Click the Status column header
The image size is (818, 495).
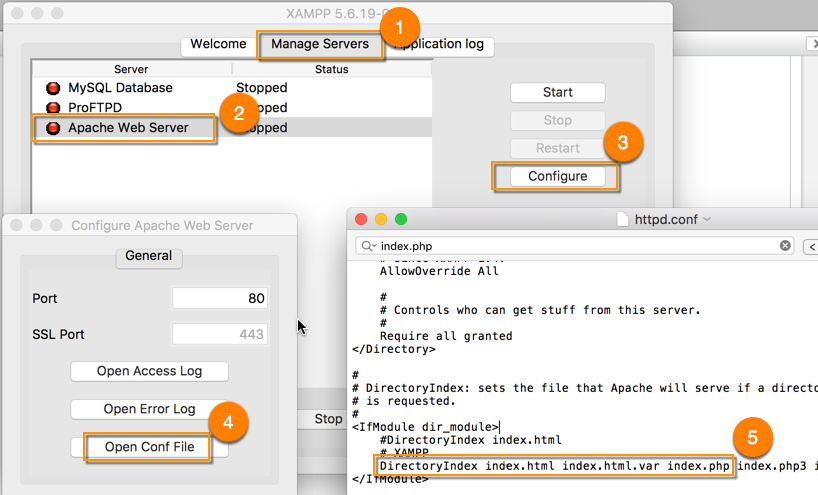332,69
